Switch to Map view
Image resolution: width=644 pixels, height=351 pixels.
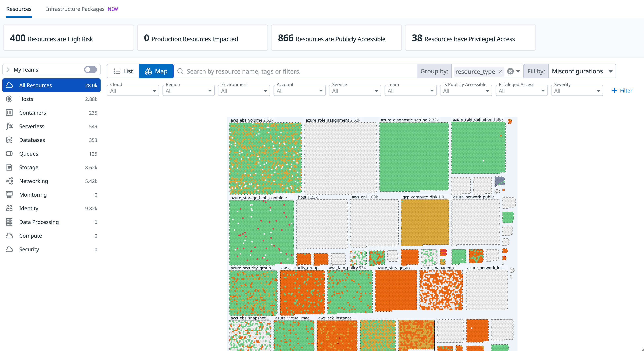pyautogui.click(x=156, y=71)
